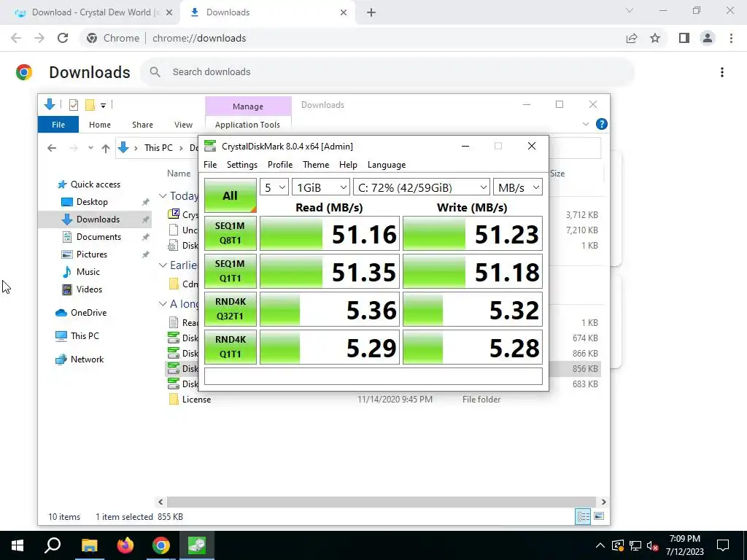Screen dimensions: 747x560
Task: Click Explorer back navigation arrow
Action: click(x=52, y=148)
